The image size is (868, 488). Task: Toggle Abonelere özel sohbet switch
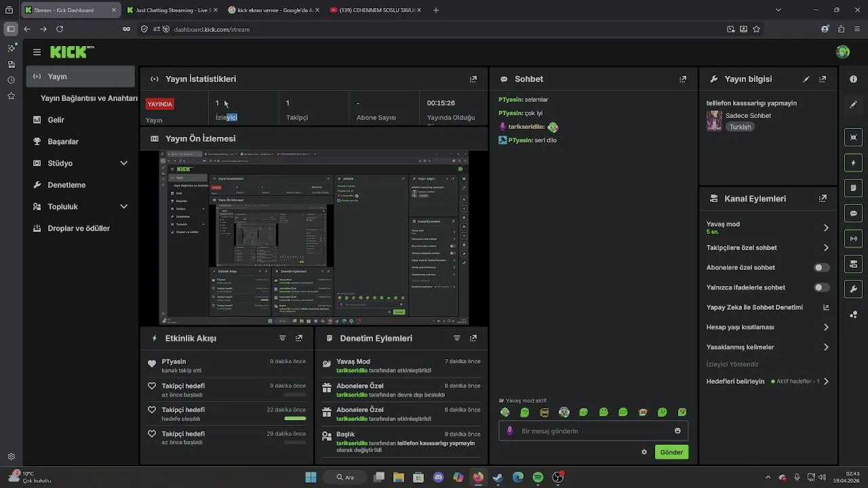(x=822, y=268)
